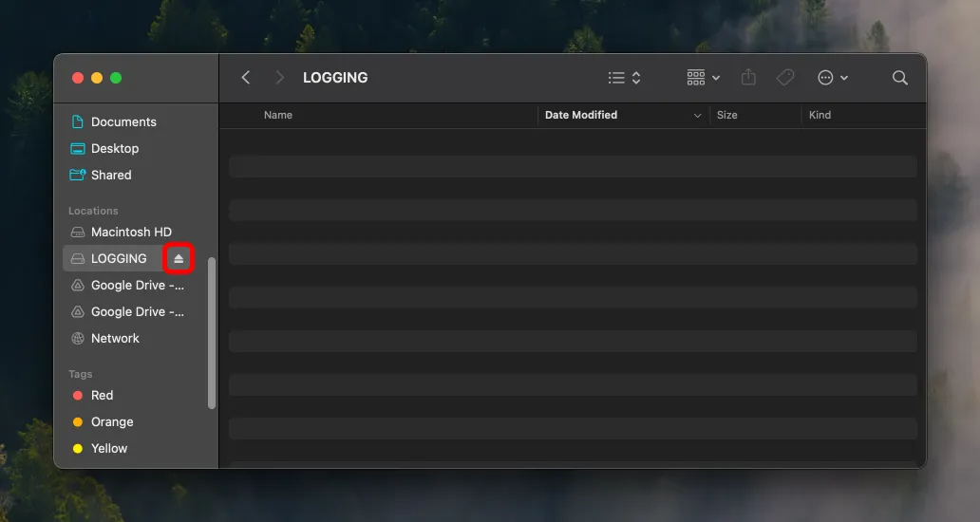The height and width of the screenshot is (522, 980).
Task: Zoom the Finder window with green button
Action: point(116,78)
